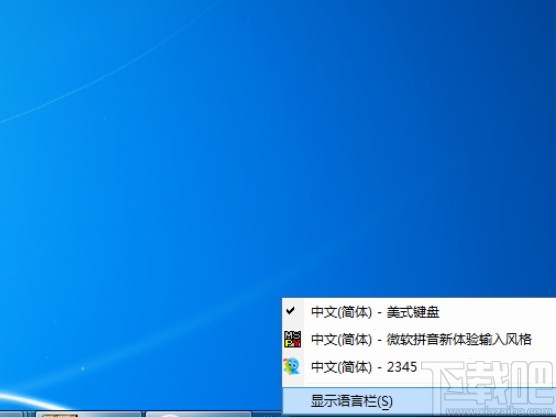
Task: Click the 2345 input method icon
Action: coord(292,366)
